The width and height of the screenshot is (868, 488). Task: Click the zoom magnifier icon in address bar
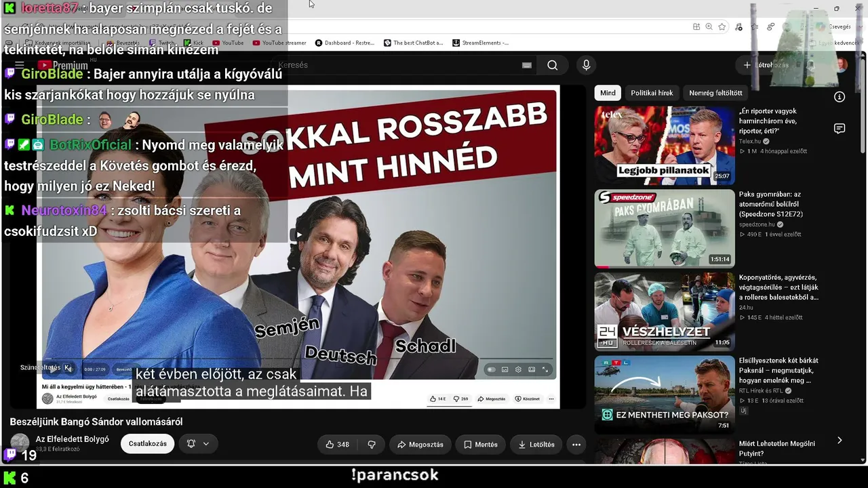pos(709,26)
